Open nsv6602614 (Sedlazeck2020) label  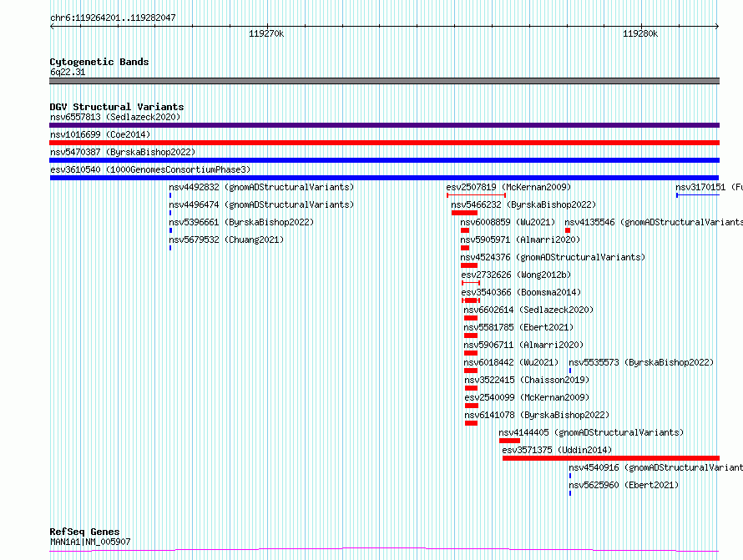(528, 310)
